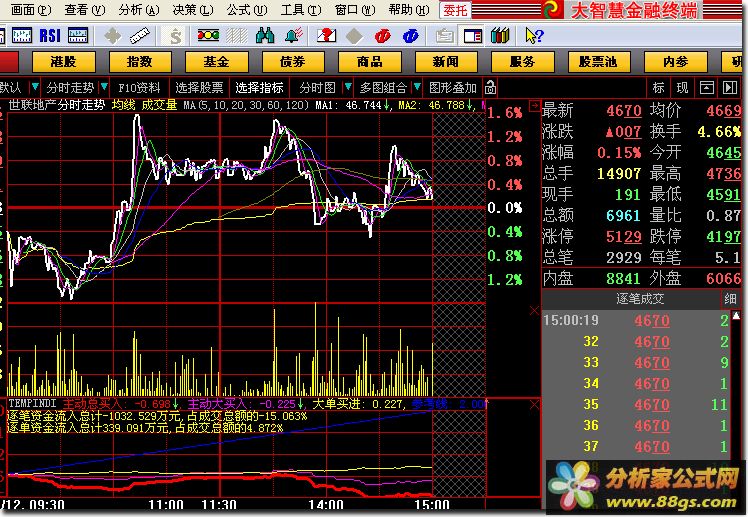Click the four-arrow move icon in toolbar
The height and width of the screenshot is (517, 748).
coord(112,36)
